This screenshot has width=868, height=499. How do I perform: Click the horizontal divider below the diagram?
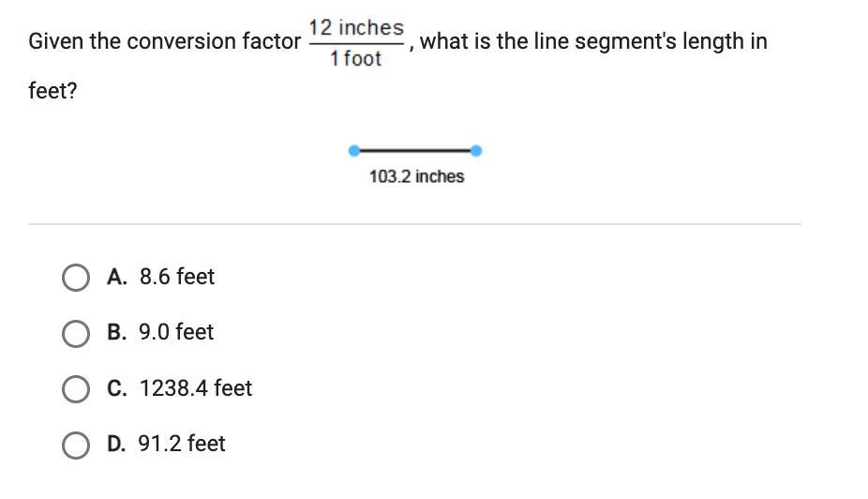coord(414,224)
